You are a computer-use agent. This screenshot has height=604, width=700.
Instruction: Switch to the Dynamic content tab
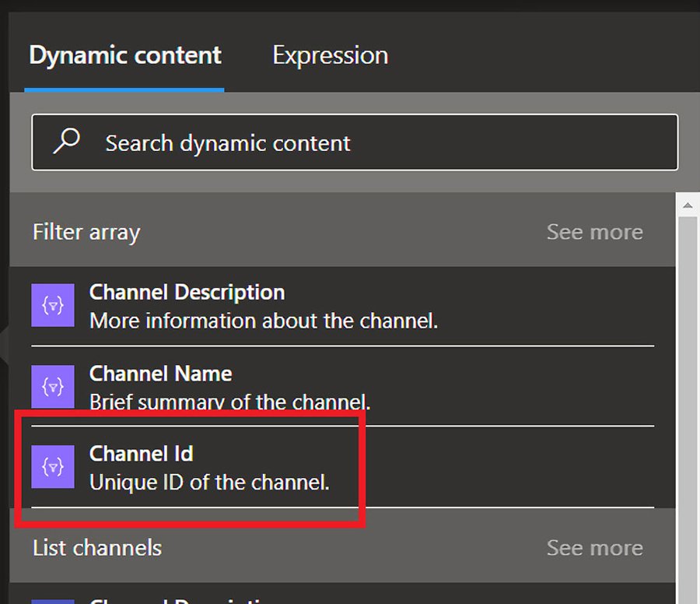pyautogui.click(x=124, y=54)
